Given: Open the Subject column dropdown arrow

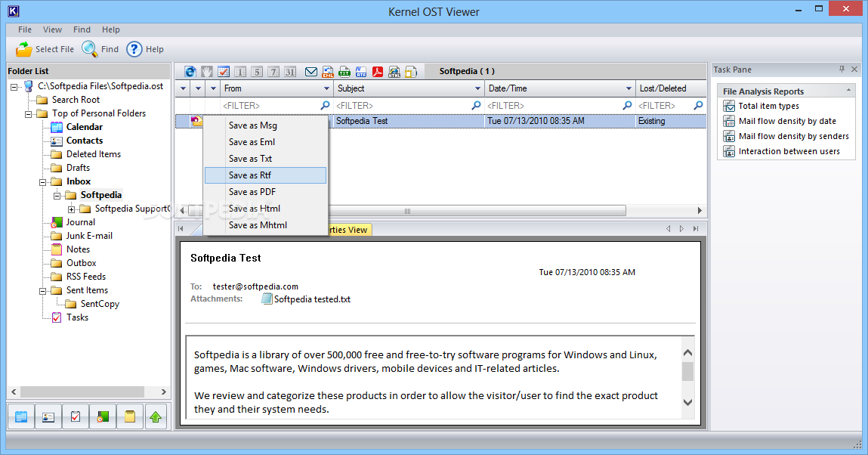Looking at the screenshot, I should tap(477, 88).
